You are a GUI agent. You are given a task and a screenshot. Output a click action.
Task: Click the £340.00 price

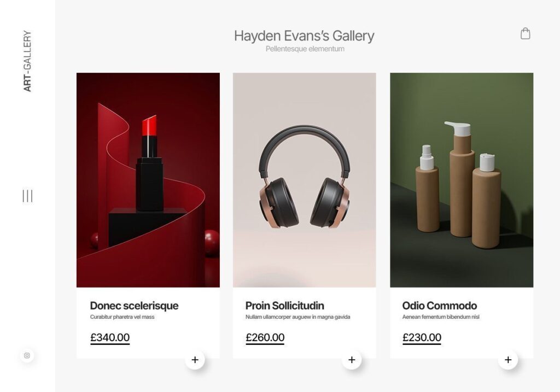(110, 337)
